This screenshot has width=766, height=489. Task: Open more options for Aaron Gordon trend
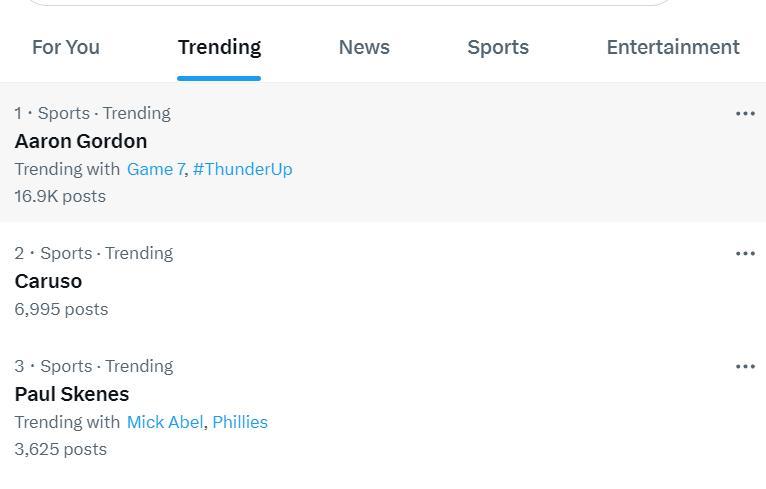pyautogui.click(x=745, y=114)
